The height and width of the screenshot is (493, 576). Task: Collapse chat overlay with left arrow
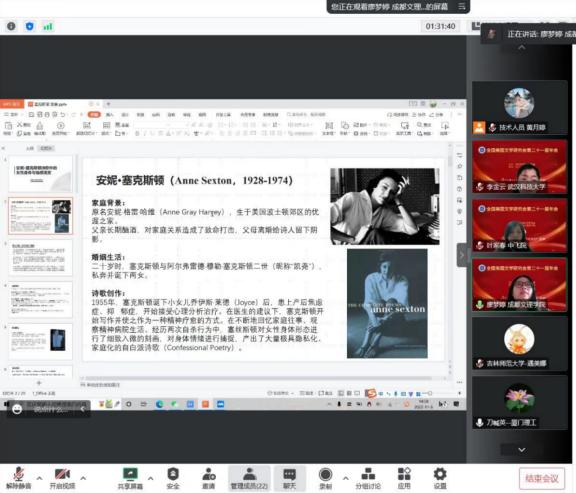point(82,409)
